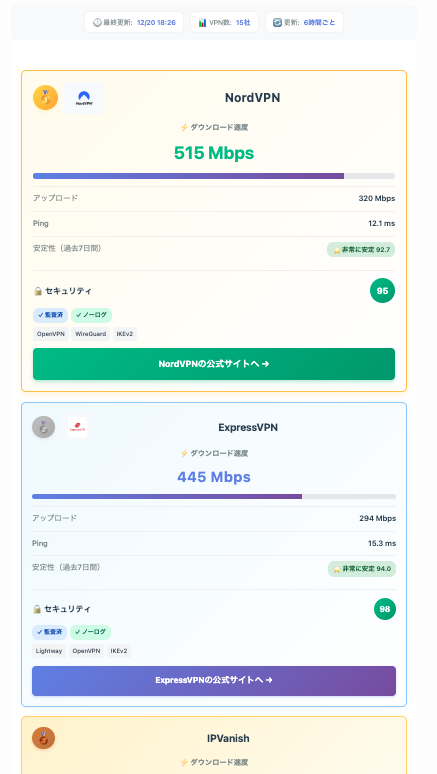Click the 15社 VPN count value

point(243,23)
